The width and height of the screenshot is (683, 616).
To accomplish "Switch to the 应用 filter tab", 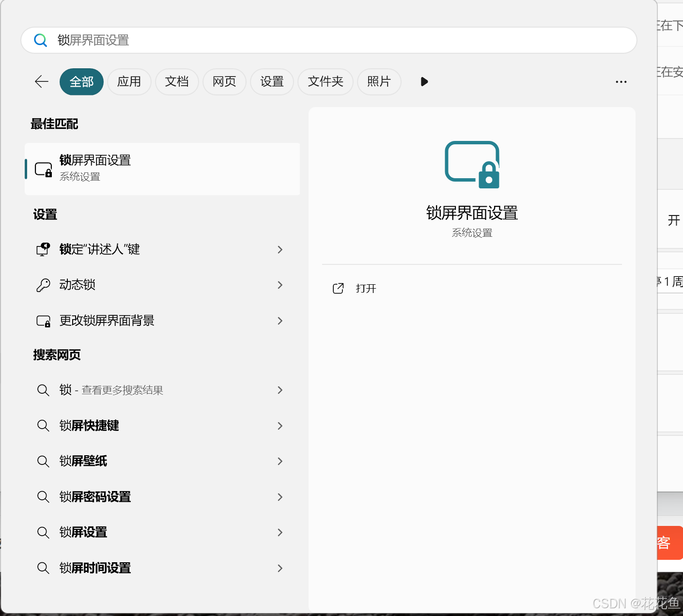I will tap(129, 81).
